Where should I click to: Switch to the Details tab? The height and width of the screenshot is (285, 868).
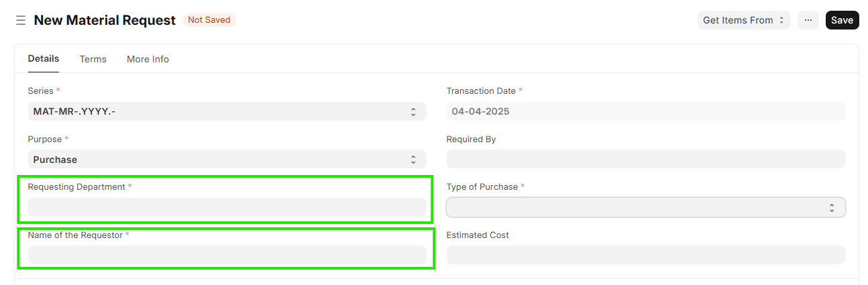[x=44, y=59]
